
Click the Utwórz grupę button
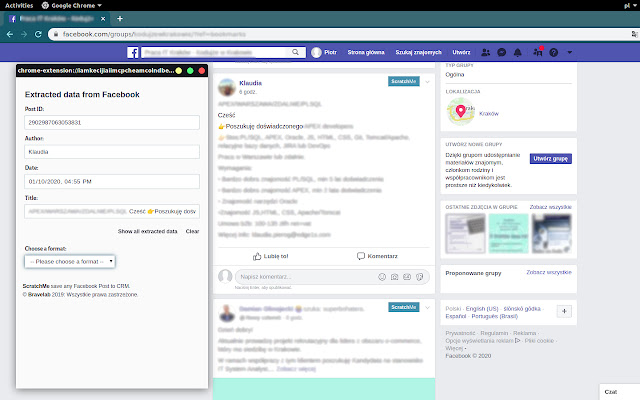coord(551,159)
